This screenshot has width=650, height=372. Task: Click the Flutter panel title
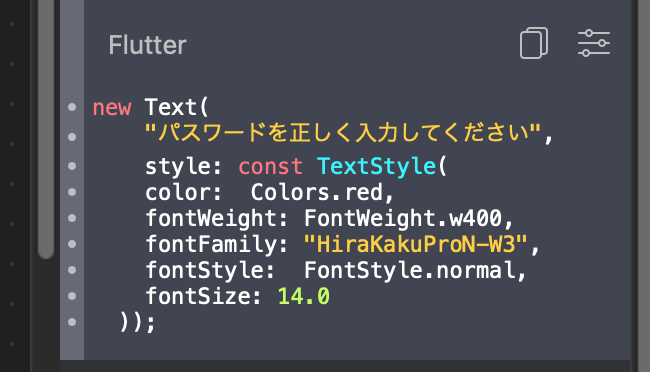pyautogui.click(x=148, y=45)
